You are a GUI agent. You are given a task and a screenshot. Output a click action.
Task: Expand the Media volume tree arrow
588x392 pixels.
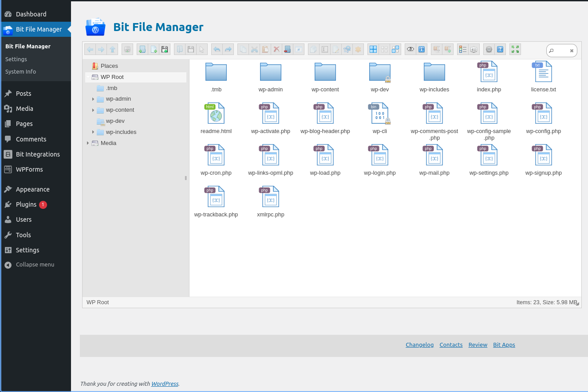click(87, 143)
